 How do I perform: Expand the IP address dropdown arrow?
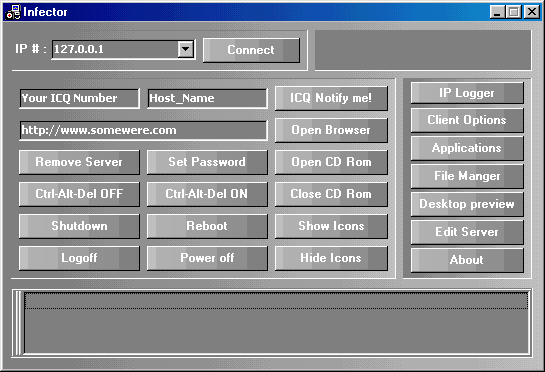pos(186,49)
